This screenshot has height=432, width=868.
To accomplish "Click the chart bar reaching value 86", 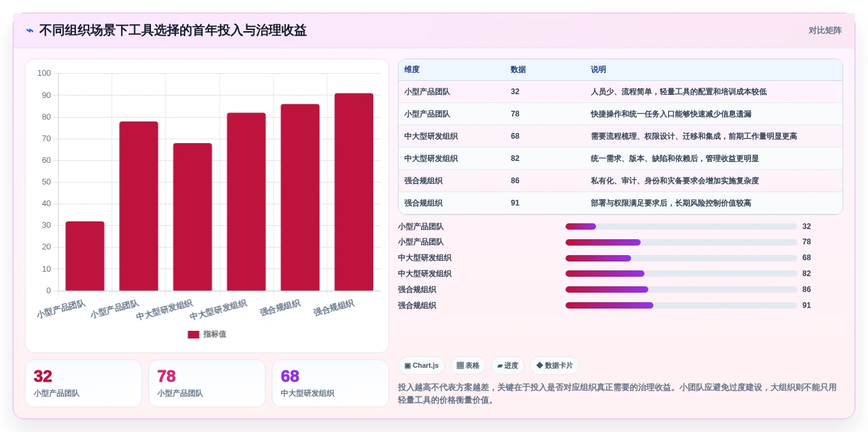I will coord(300,198).
